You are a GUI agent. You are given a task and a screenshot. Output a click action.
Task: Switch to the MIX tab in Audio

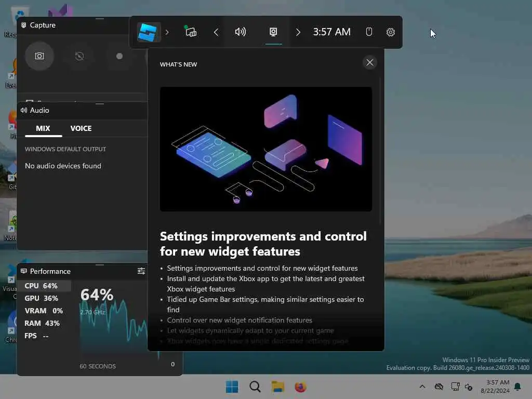43,129
